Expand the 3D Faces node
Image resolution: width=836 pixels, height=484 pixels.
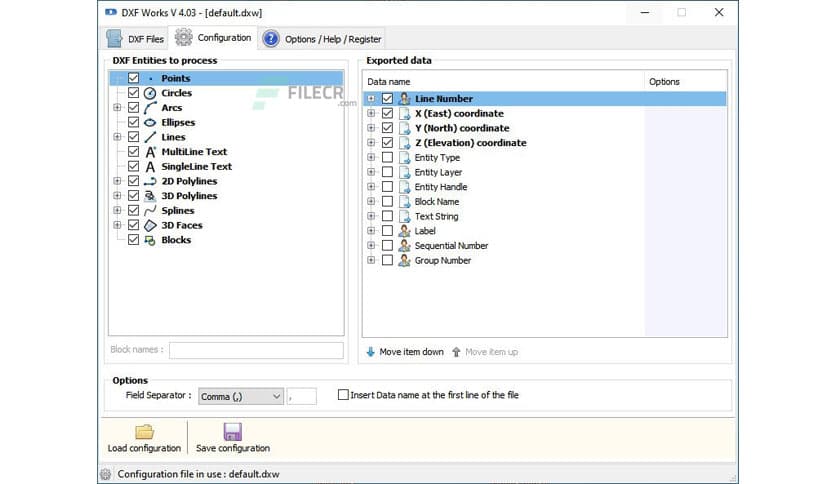click(x=117, y=225)
